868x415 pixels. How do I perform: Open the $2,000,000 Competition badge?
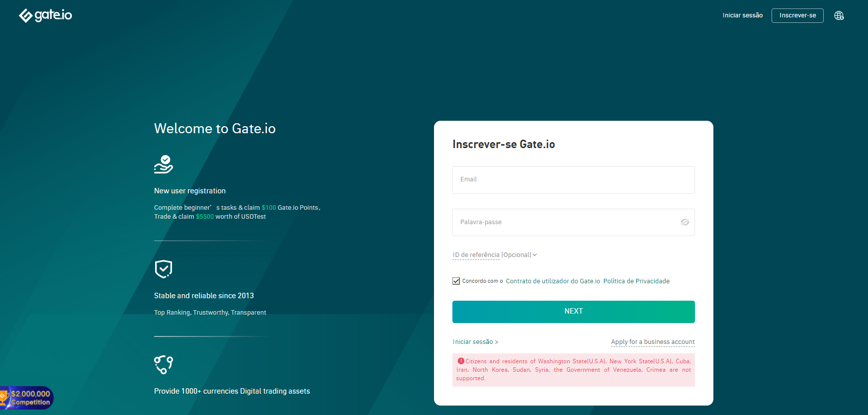pyautogui.click(x=26, y=398)
